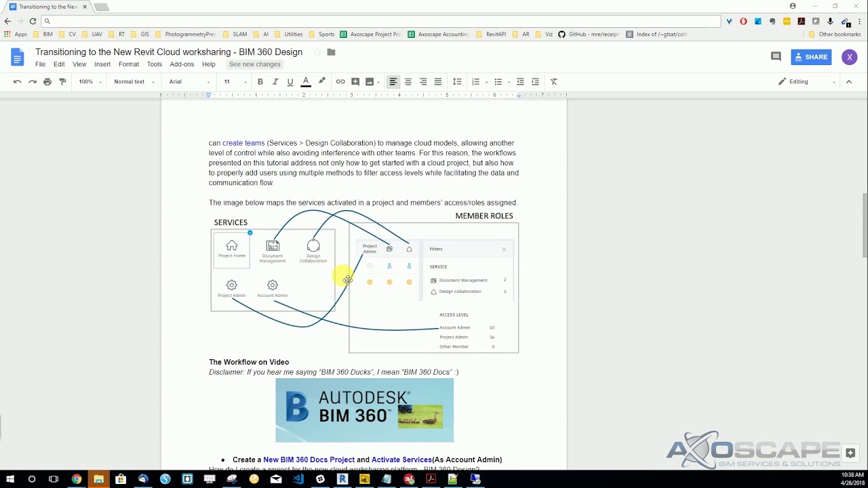Screen dimensions: 868x488
Task: Click the Redo arrow in Docs toolbar
Action: (x=32, y=81)
